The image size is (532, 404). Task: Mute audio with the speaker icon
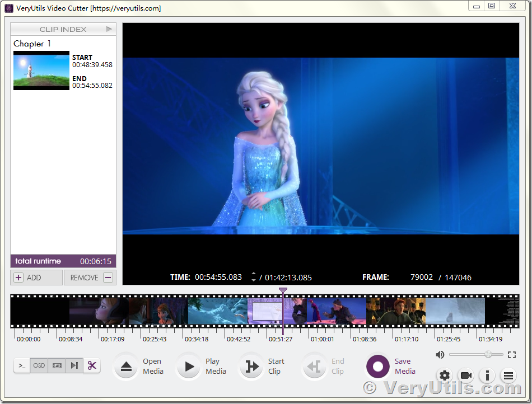click(440, 355)
